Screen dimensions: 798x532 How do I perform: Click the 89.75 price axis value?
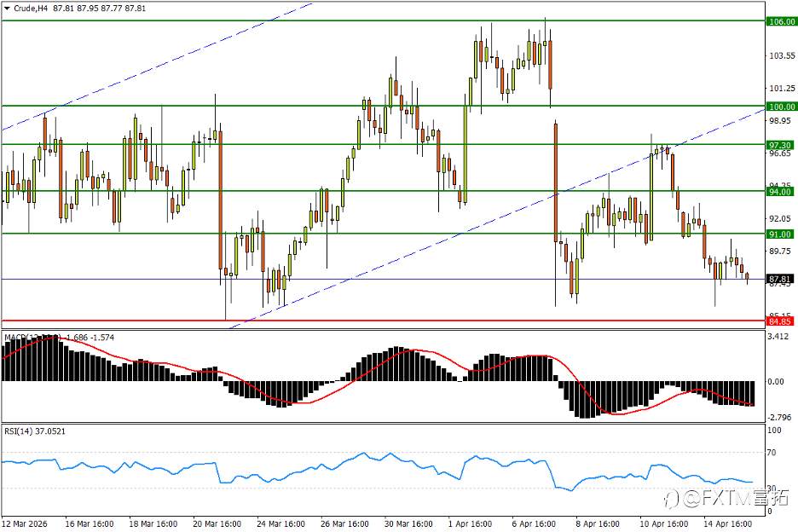pyautogui.click(x=780, y=251)
